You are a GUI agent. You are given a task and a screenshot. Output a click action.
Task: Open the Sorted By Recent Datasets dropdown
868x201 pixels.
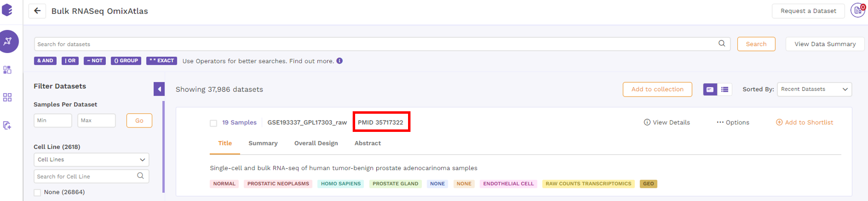coord(814,89)
